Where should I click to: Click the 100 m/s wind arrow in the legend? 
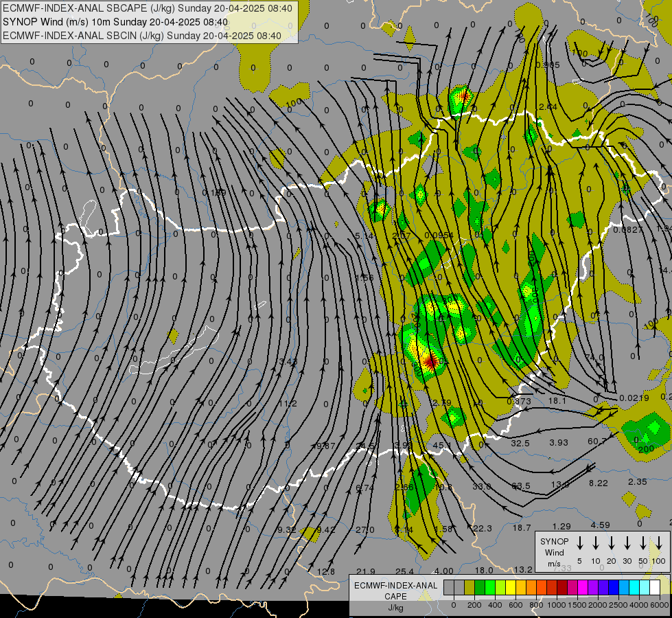[x=659, y=543]
